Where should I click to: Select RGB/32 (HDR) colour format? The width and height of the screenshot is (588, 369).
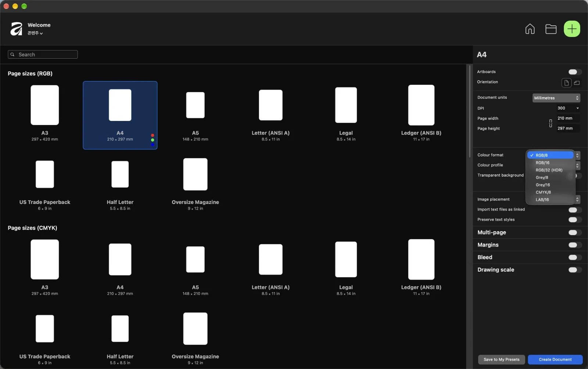(550, 170)
